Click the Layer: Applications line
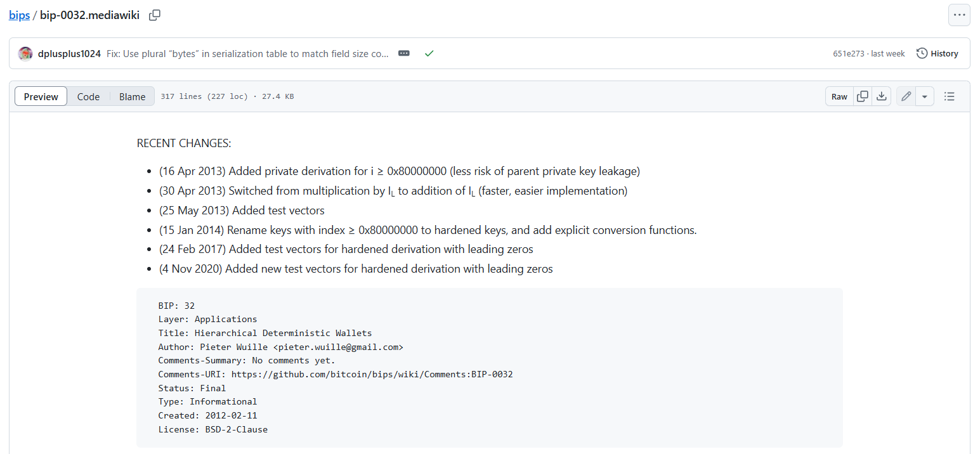 point(208,320)
